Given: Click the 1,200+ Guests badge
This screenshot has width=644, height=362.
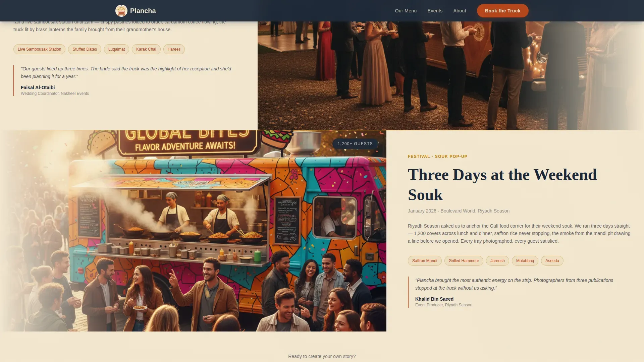Looking at the screenshot, I should coord(355,144).
